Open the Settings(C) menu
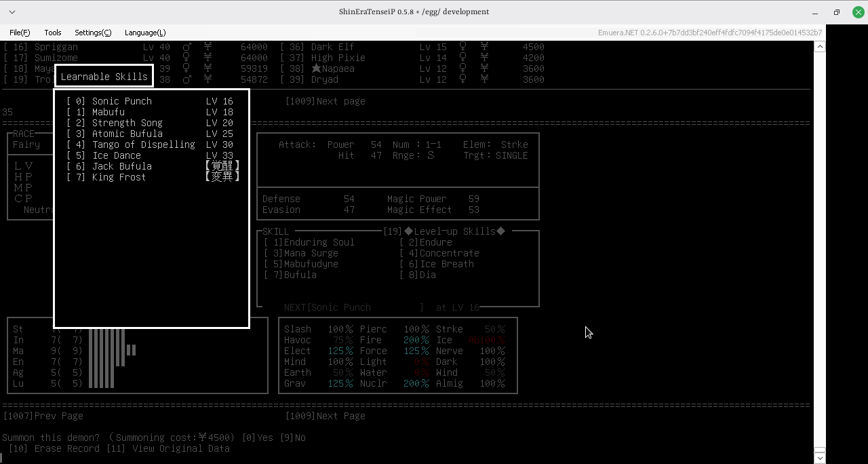Image resolution: width=868 pixels, height=464 pixels. (x=93, y=33)
